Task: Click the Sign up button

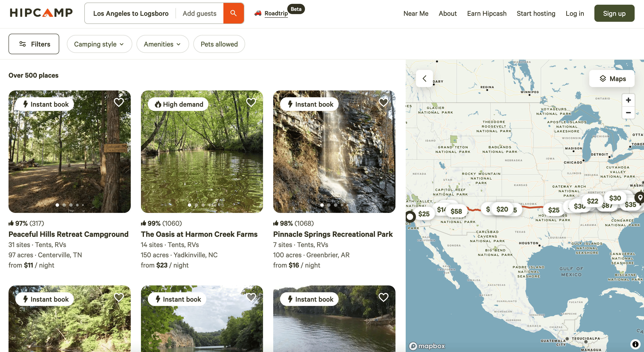Action: pyautogui.click(x=614, y=13)
